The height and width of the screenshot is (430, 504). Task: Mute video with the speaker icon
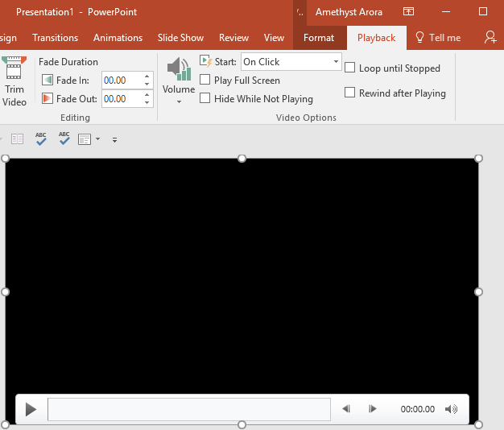[x=451, y=409]
